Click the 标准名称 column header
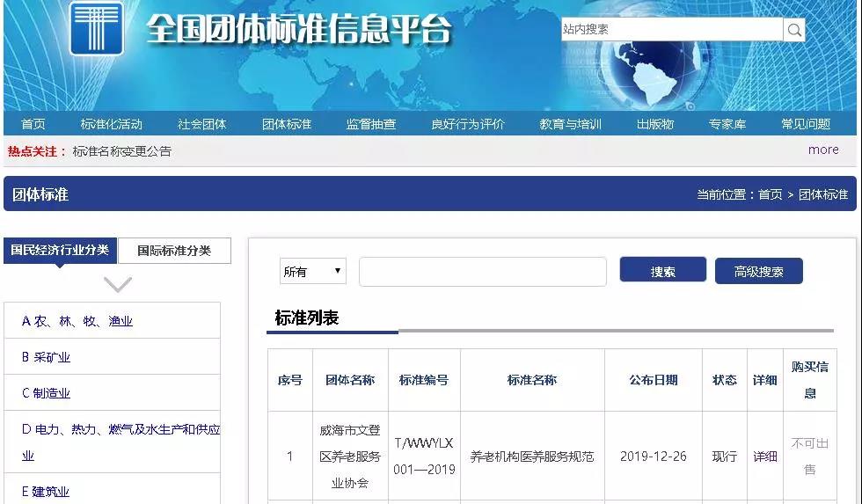This screenshot has width=862, height=504. point(532,380)
